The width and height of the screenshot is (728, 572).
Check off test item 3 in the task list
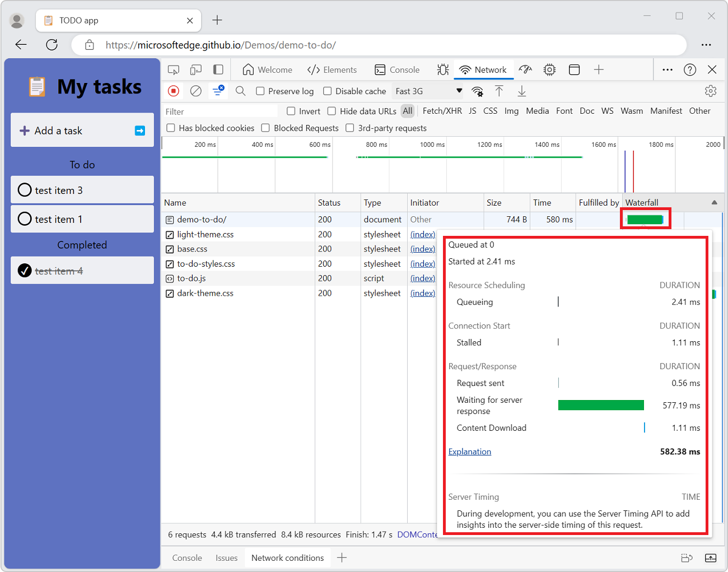click(x=25, y=190)
